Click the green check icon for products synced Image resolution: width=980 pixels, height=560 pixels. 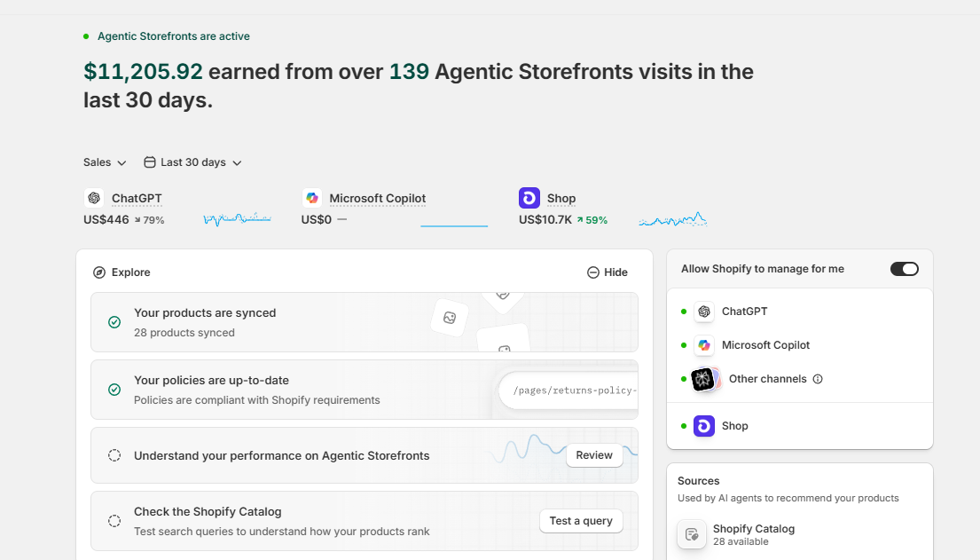pos(114,322)
